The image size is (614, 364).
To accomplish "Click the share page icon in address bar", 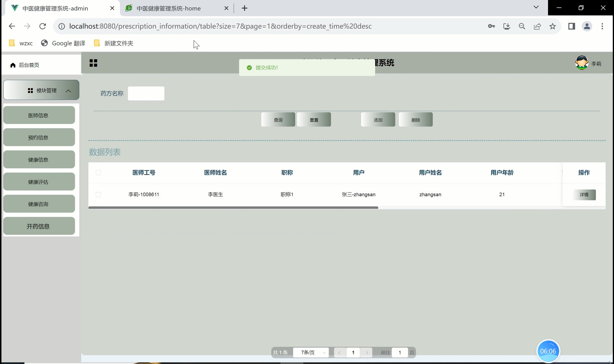I will (x=537, y=26).
